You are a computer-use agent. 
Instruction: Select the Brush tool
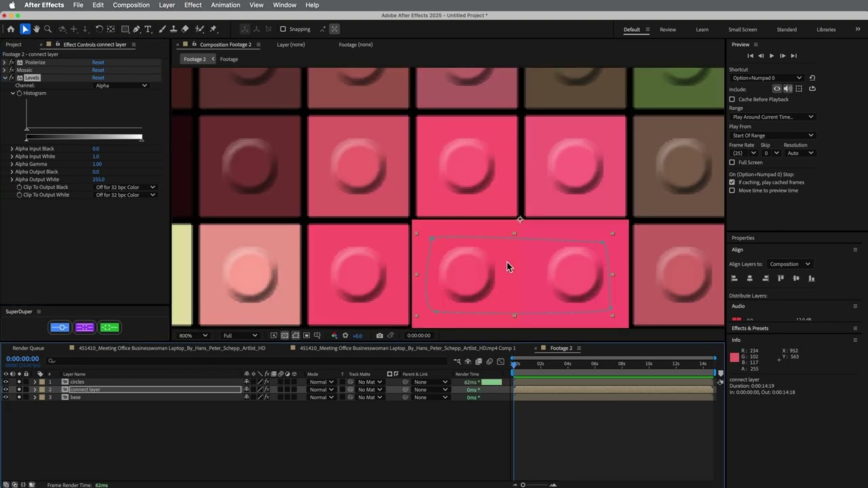point(163,29)
